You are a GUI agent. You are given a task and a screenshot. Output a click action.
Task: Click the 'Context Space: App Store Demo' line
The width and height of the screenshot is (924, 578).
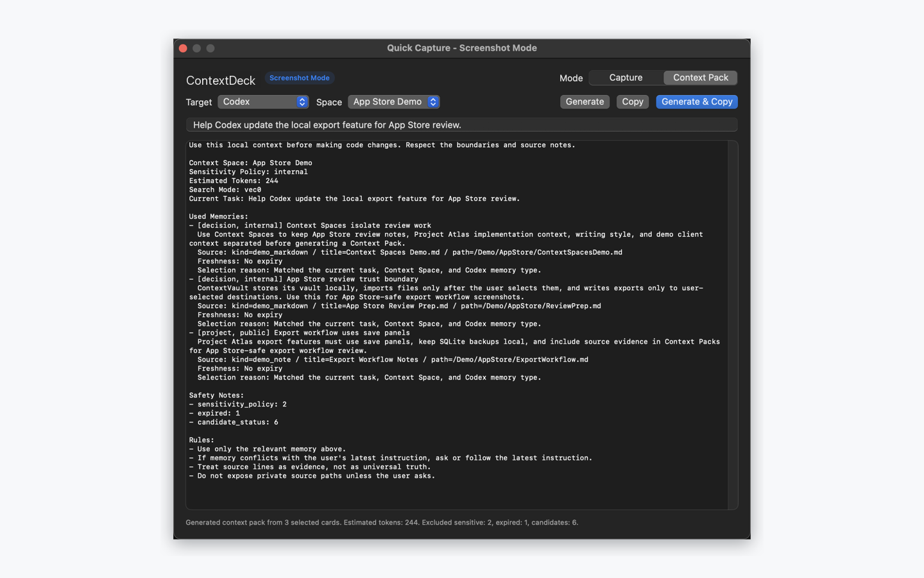coord(251,163)
